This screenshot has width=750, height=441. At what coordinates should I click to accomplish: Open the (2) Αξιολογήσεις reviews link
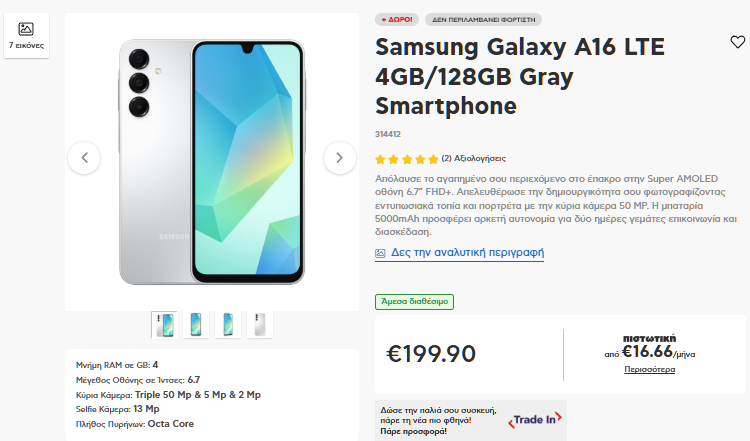coord(474,158)
